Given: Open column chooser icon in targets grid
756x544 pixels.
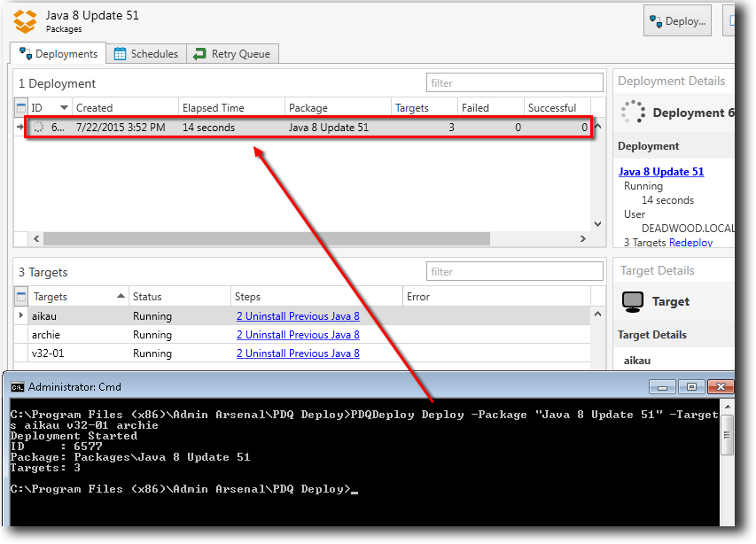Looking at the screenshot, I should click(x=21, y=297).
